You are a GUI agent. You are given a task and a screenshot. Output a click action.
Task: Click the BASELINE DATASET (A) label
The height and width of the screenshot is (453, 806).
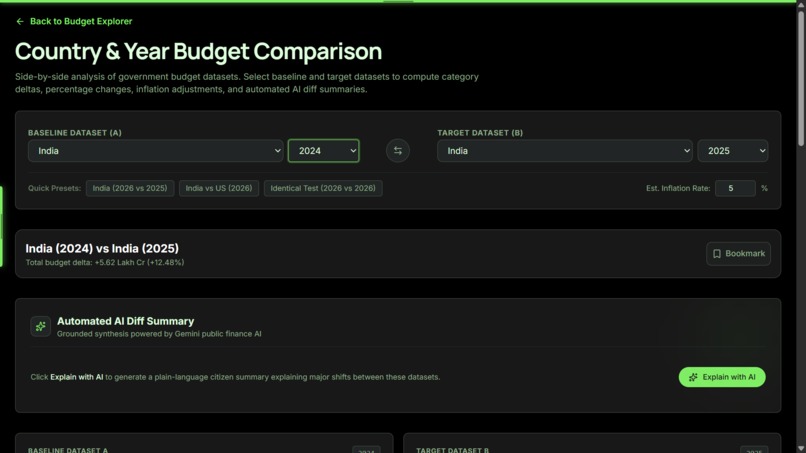(75, 133)
